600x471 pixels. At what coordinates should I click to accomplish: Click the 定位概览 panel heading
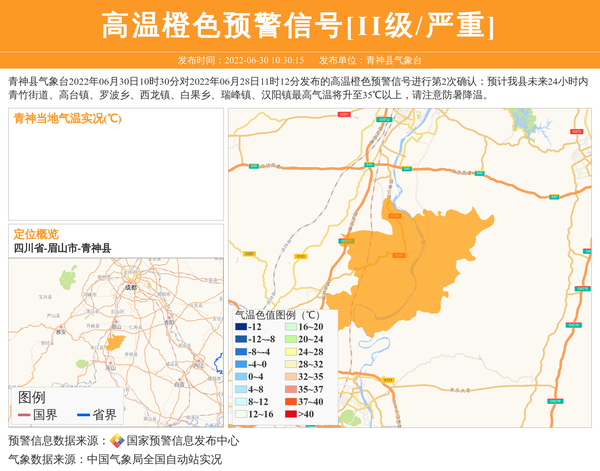(x=36, y=233)
